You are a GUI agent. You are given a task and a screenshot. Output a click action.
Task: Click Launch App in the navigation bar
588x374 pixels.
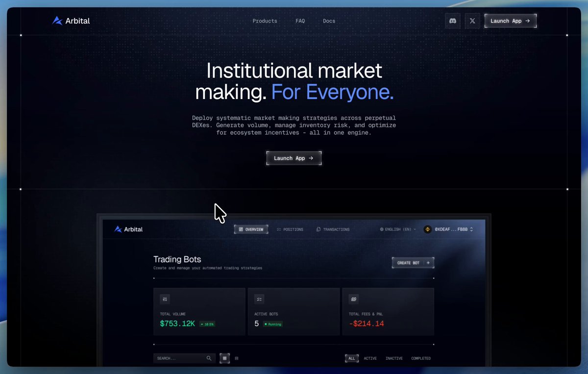tap(511, 21)
